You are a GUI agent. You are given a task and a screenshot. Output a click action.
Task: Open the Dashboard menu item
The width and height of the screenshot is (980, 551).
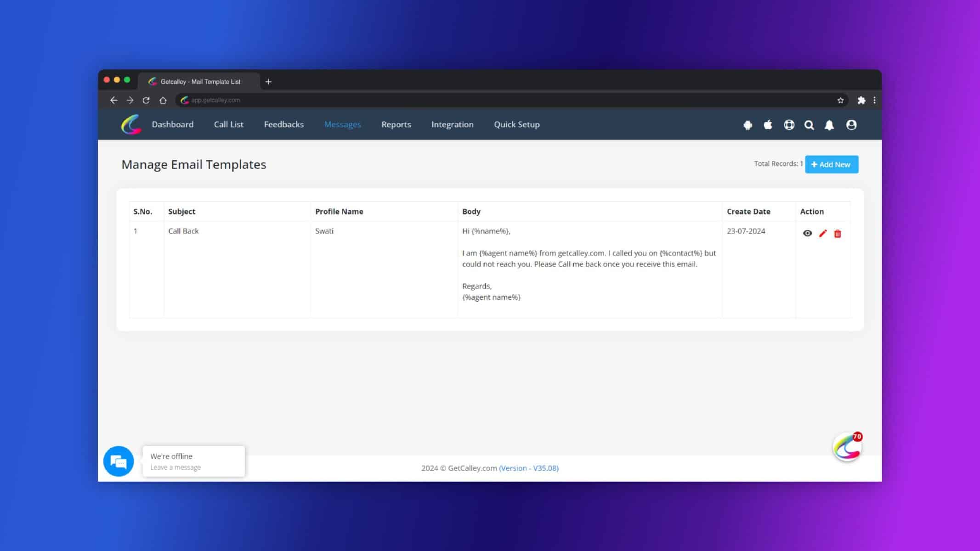pyautogui.click(x=172, y=124)
